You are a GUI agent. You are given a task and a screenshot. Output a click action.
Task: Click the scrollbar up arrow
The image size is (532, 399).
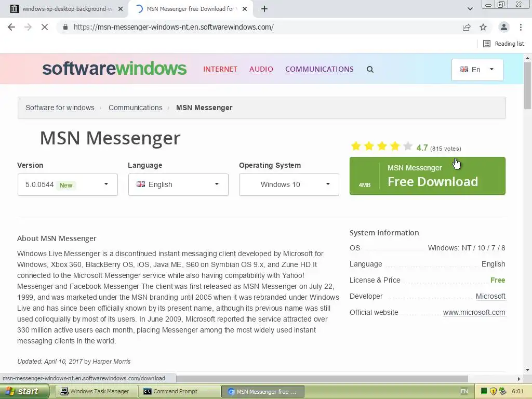pos(528,58)
